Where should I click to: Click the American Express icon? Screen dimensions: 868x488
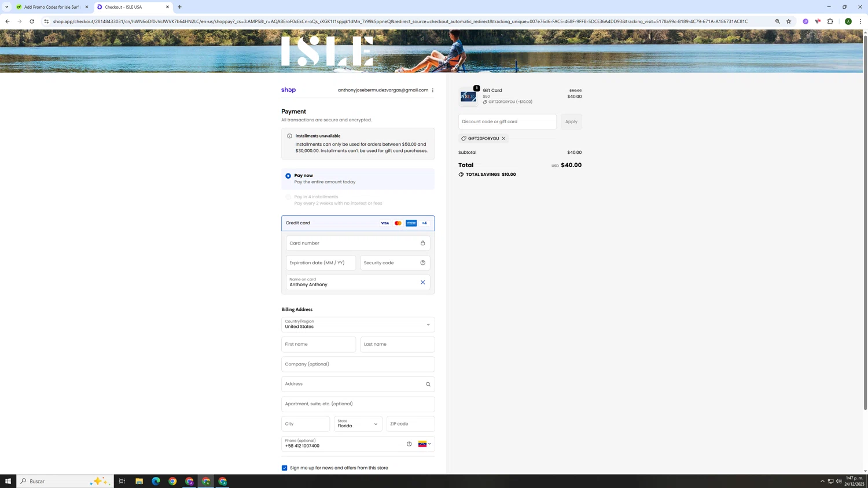point(411,223)
